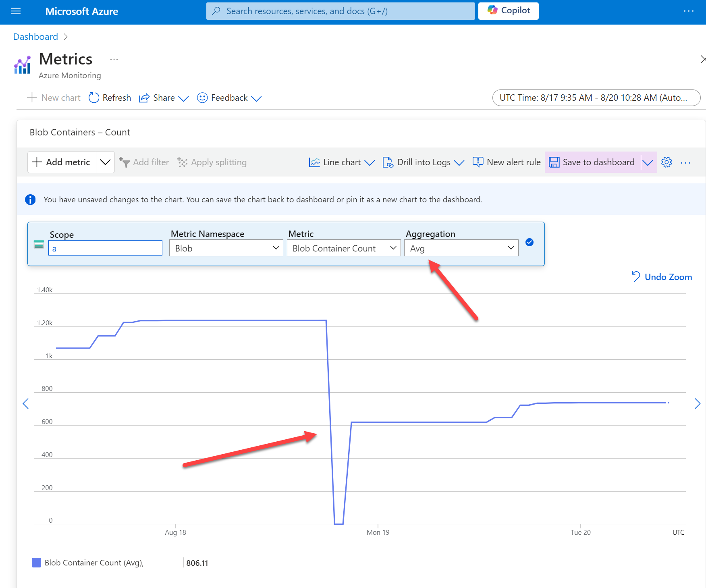The width and height of the screenshot is (706, 588).
Task: Go to the Dashboard breadcrumb
Action: (x=35, y=37)
